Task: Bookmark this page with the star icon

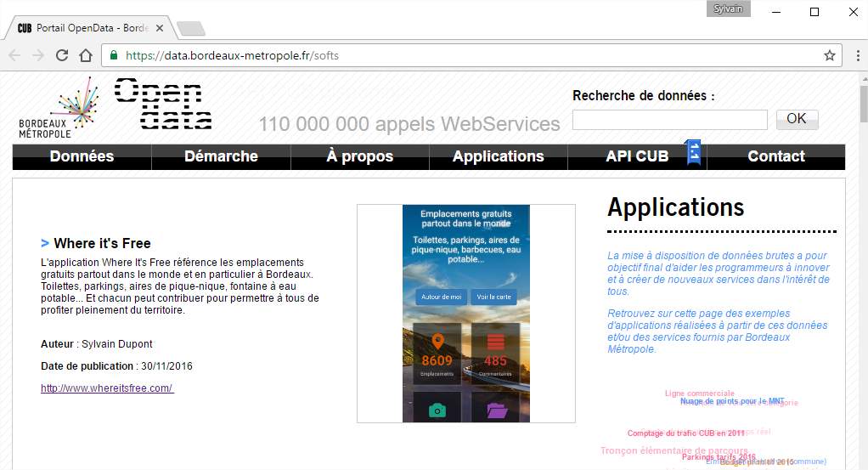Action: point(829,55)
